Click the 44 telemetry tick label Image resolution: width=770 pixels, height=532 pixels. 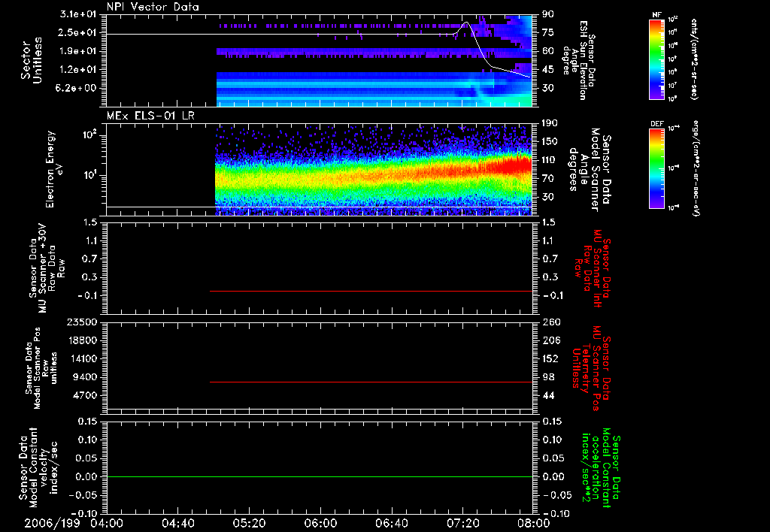click(548, 395)
